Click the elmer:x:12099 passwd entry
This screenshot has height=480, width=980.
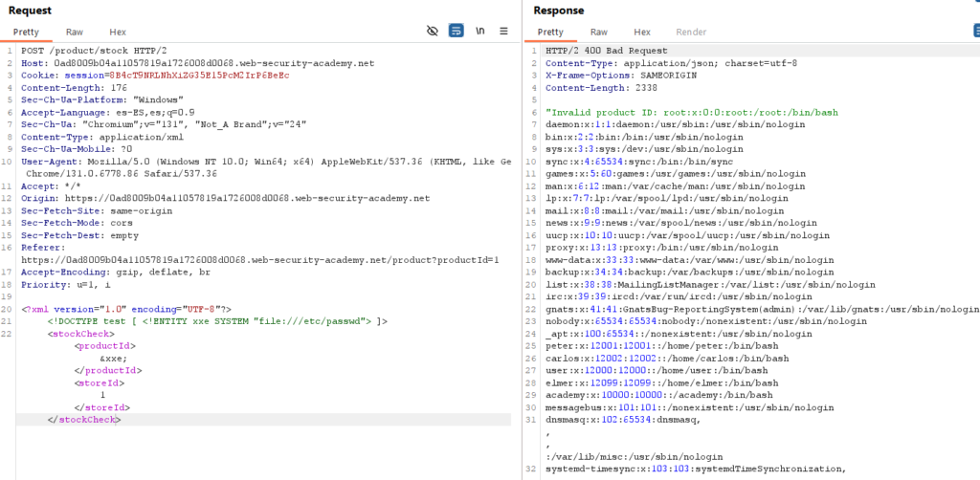[662, 382]
